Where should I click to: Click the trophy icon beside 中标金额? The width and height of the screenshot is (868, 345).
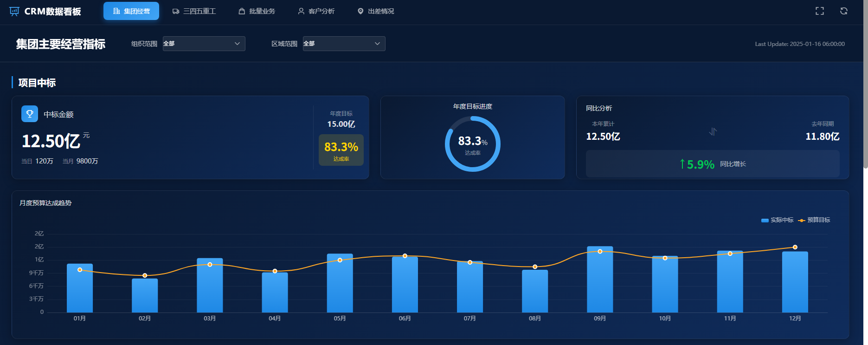[30, 114]
